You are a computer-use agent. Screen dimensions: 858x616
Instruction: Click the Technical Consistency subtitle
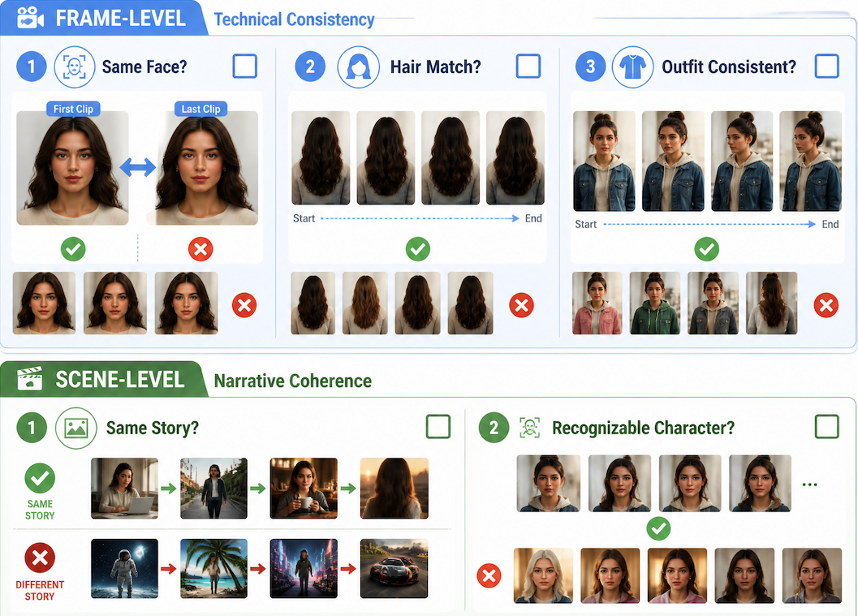[x=294, y=19]
